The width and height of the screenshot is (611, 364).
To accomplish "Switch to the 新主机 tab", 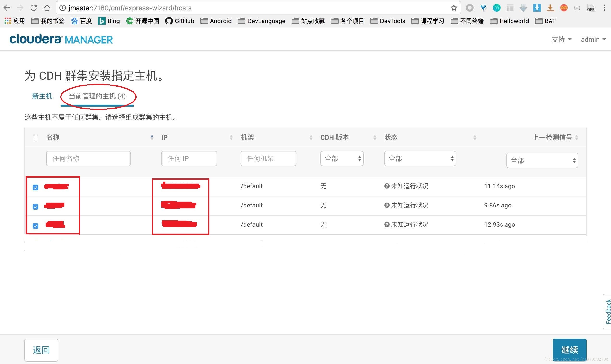I will pyautogui.click(x=42, y=96).
